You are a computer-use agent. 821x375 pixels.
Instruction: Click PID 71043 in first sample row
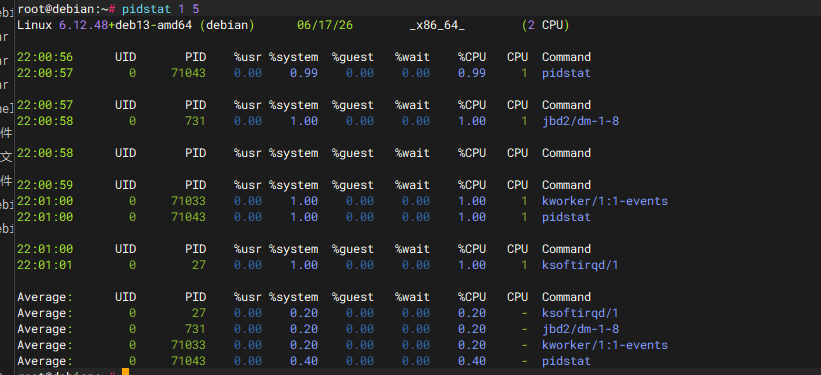point(188,73)
